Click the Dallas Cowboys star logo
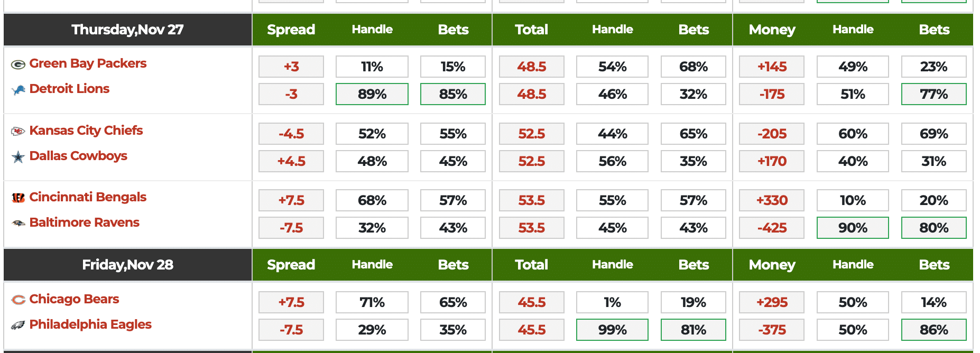The image size is (980, 353). 18,157
